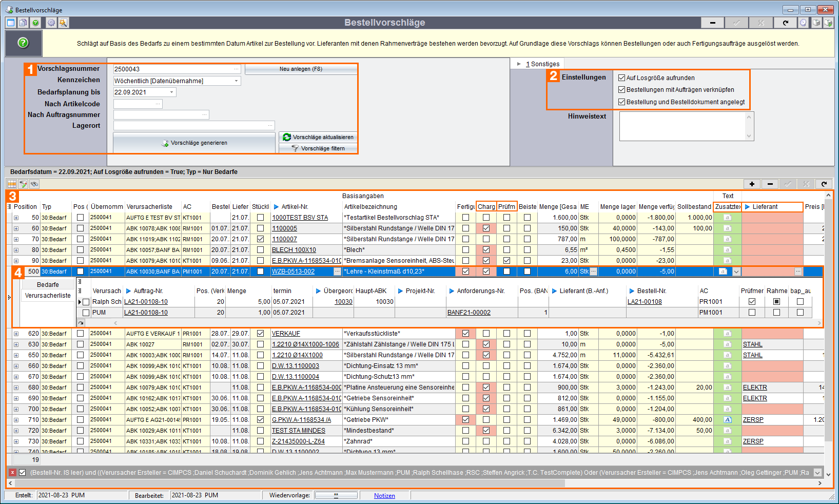The image size is (839, 504).
Task: Click the ellipsis button in Lagerort field
Action: (270, 125)
